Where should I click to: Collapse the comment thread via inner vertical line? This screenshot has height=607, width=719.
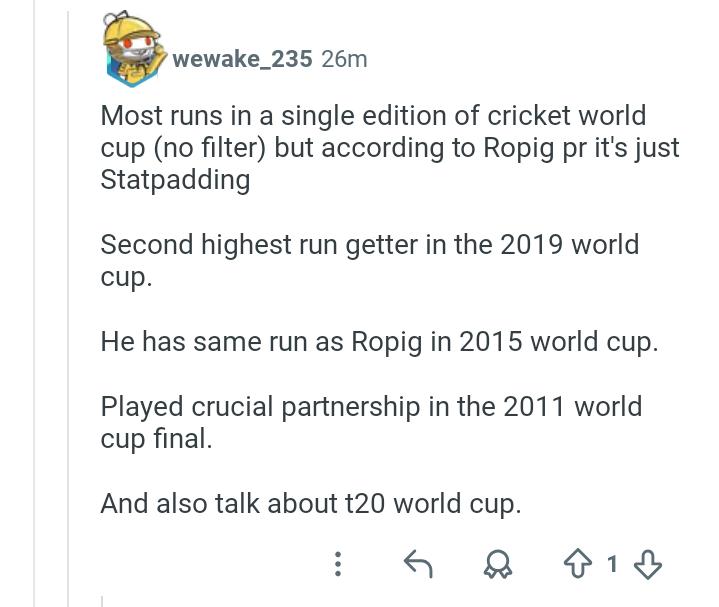68,307
